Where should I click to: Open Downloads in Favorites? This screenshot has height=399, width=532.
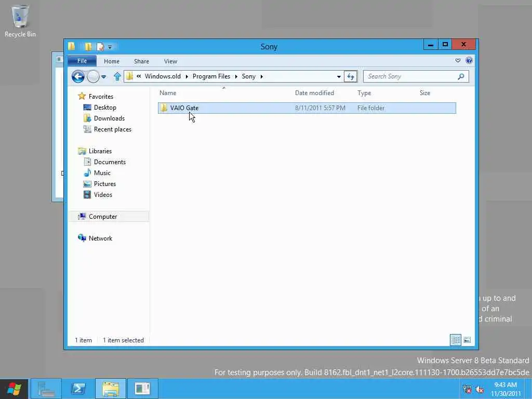point(109,118)
